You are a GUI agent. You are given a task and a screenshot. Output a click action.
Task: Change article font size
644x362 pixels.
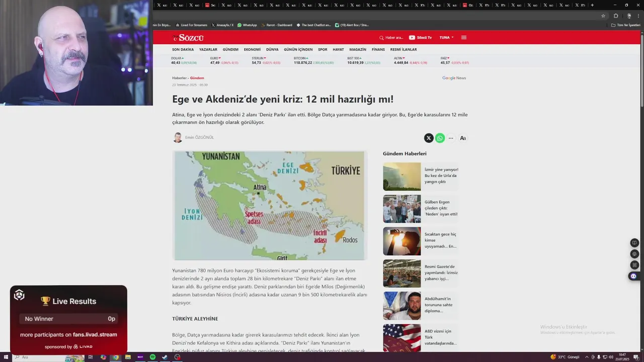[463, 138]
